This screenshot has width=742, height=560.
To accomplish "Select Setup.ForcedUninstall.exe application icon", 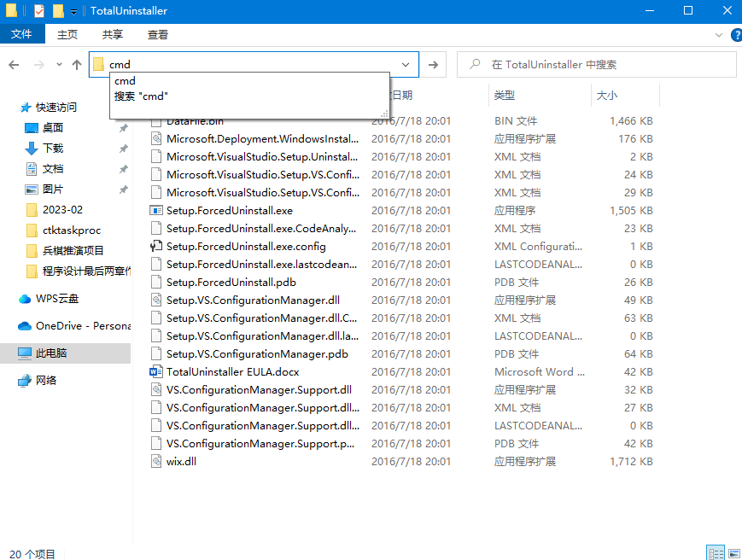I will point(156,211).
